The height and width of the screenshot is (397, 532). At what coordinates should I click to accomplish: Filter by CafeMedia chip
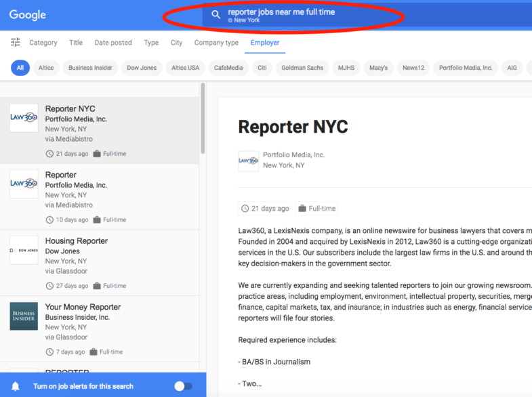point(228,68)
